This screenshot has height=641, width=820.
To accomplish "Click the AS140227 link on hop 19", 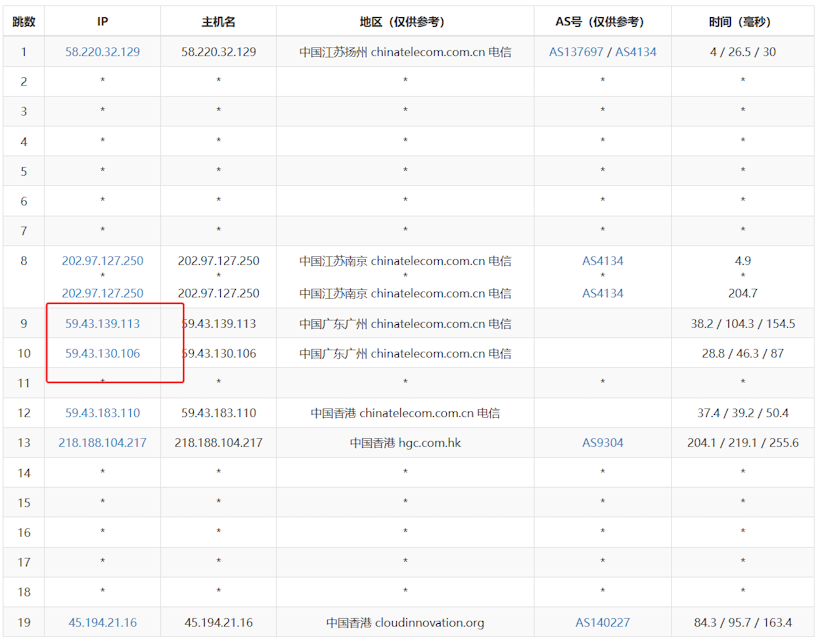I will tap(602, 622).
